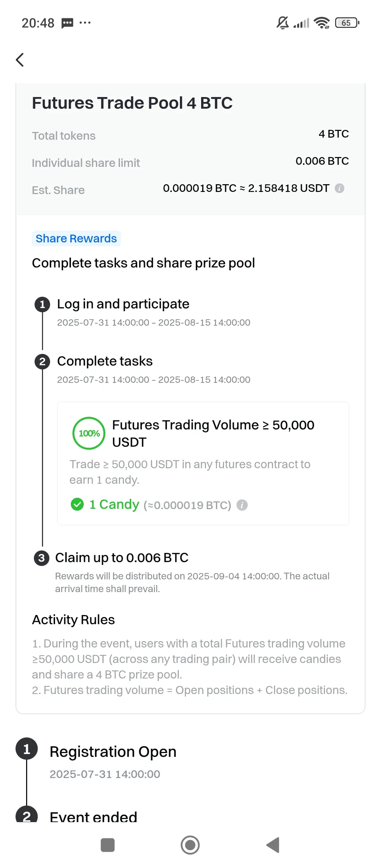
Task: Tap the message notification icon in status bar
Action: click(x=67, y=23)
